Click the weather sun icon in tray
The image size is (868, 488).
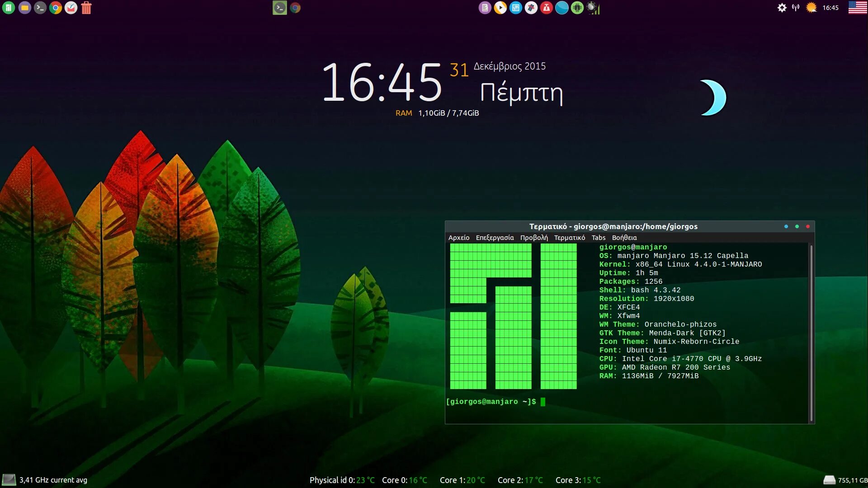click(x=811, y=8)
